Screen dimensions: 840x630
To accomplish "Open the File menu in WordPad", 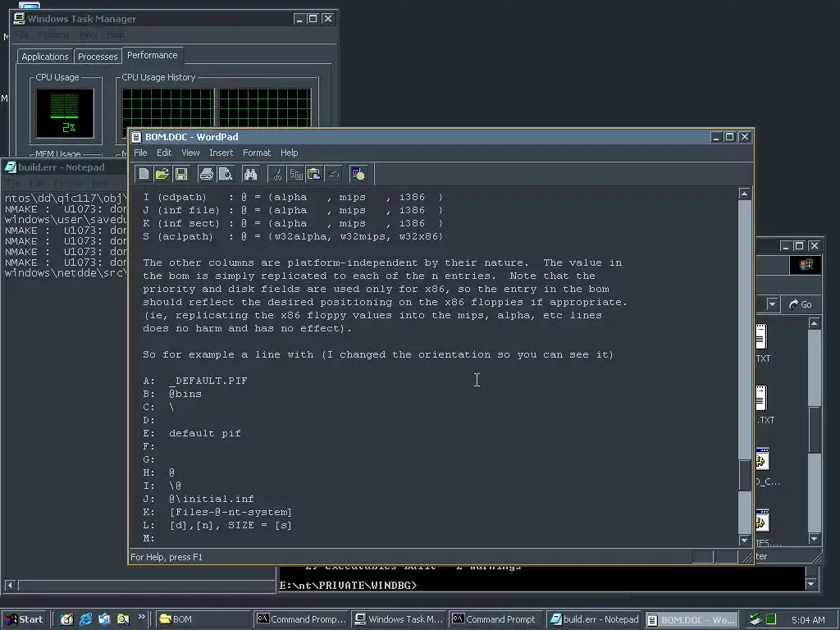I will coord(140,153).
